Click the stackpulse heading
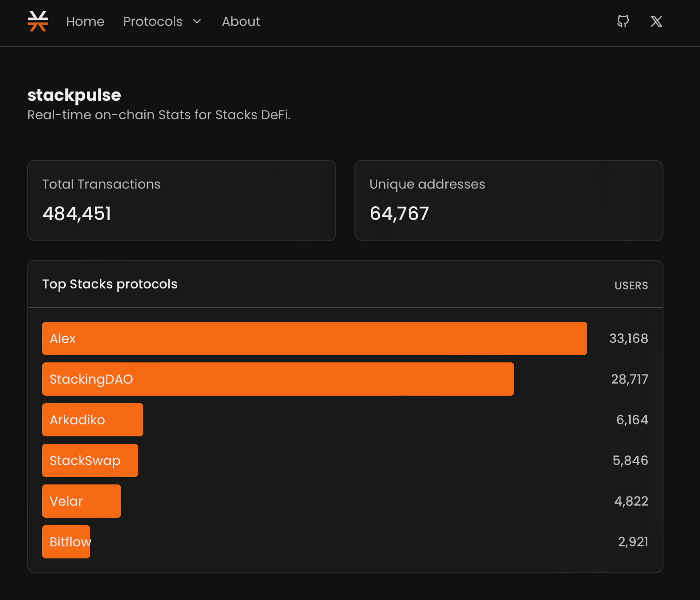This screenshot has height=600, width=700. click(74, 95)
